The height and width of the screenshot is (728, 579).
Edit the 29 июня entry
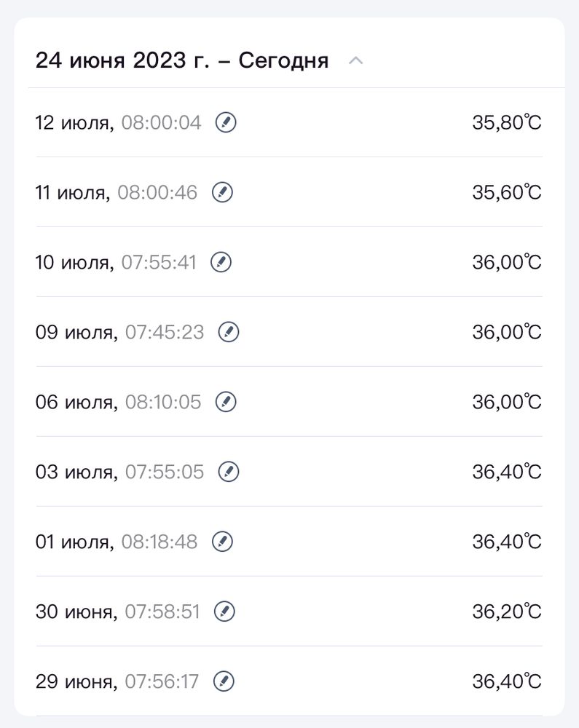point(224,681)
